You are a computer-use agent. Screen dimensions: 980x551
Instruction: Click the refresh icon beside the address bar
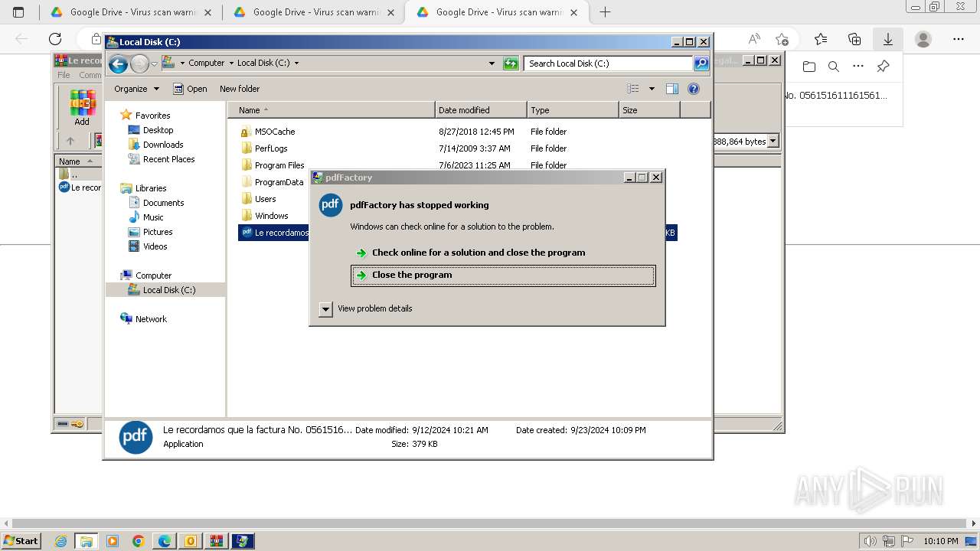click(511, 64)
